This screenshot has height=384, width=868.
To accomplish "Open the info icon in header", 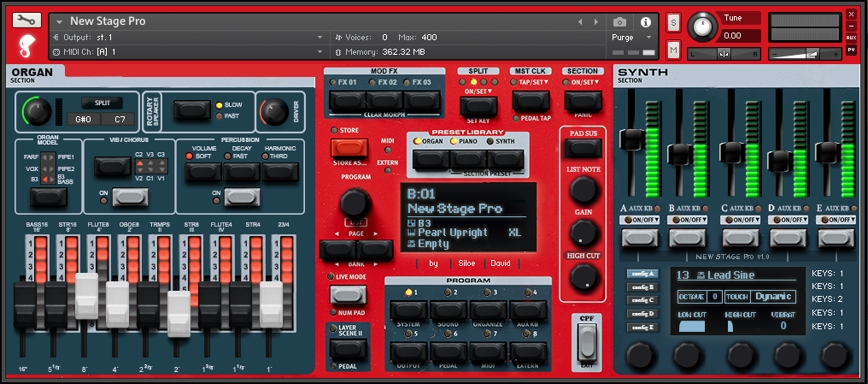I will click(x=645, y=22).
